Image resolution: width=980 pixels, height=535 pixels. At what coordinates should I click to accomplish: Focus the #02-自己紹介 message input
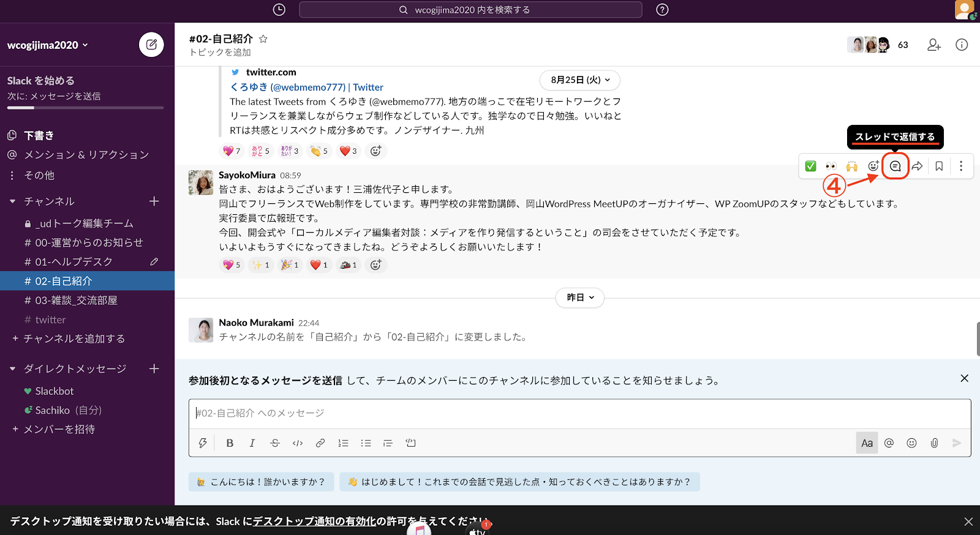(579, 413)
